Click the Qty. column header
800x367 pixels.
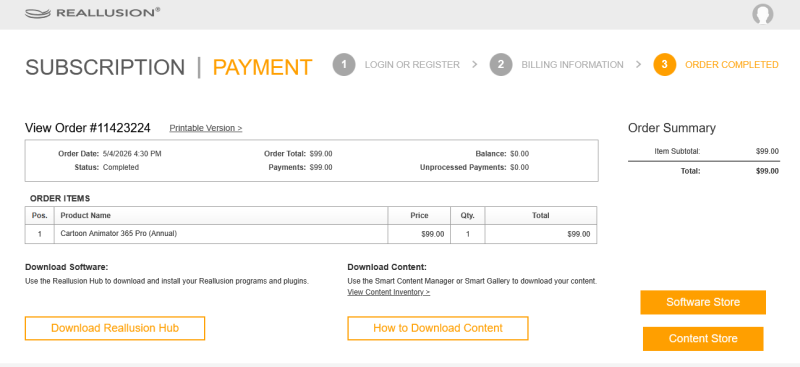467,215
